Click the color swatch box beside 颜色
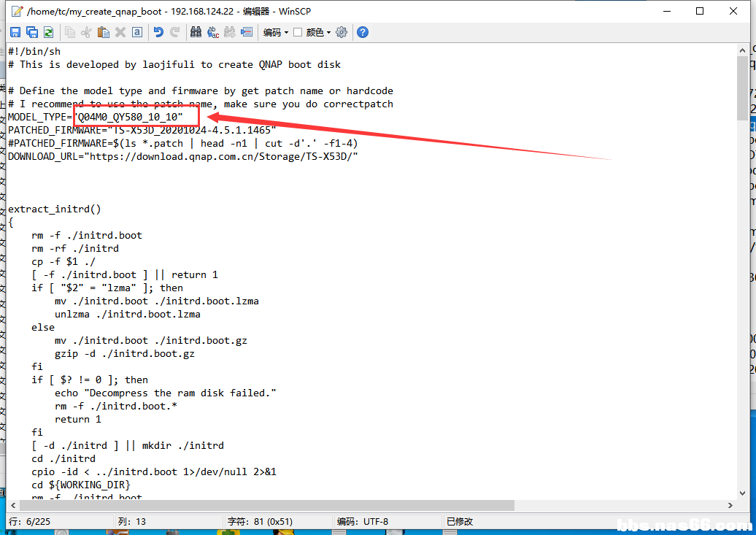The image size is (756, 535). pyautogui.click(x=298, y=32)
